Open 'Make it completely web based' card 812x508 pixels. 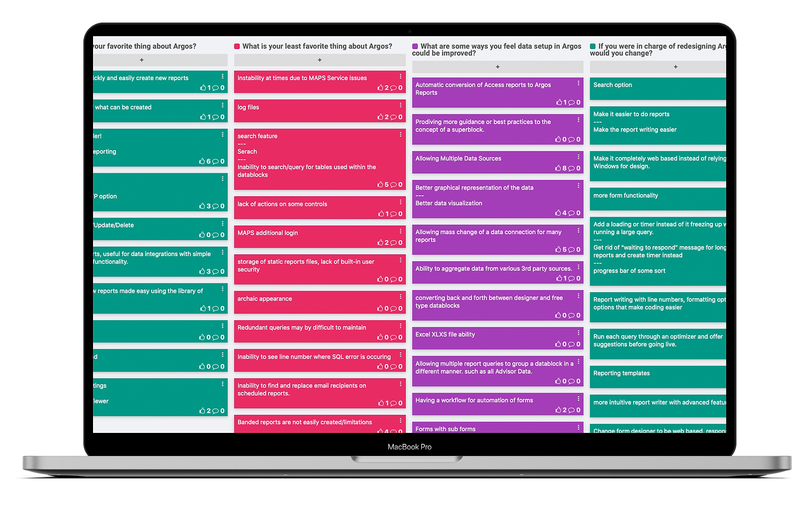pos(658,166)
